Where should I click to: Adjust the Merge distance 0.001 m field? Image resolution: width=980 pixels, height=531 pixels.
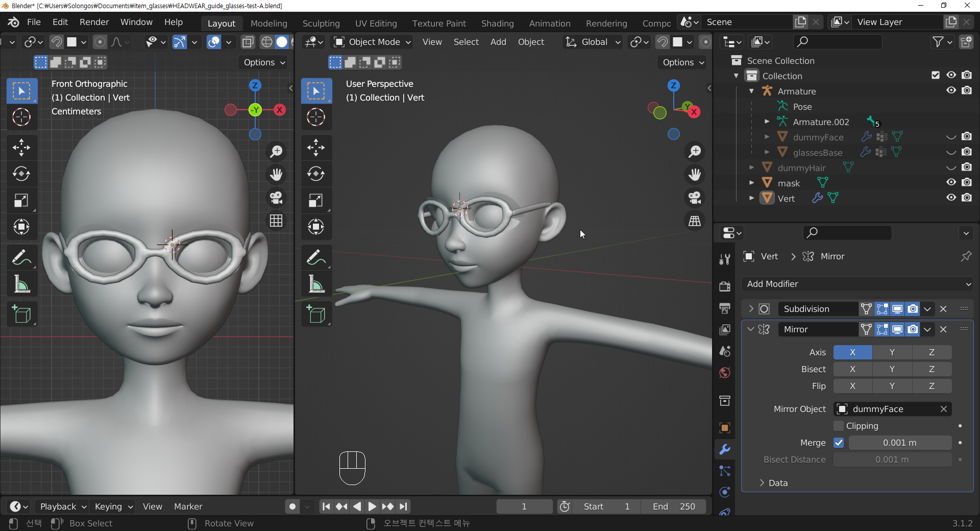click(900, 443)
